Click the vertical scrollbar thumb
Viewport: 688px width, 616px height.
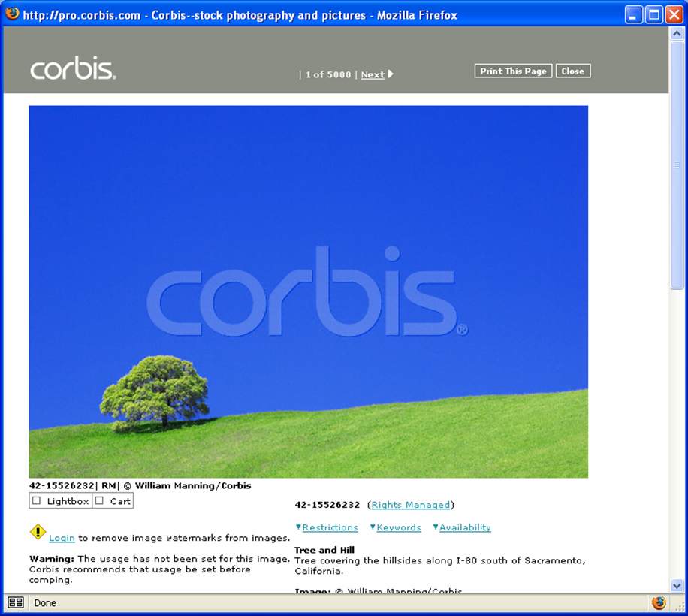[x=677, y=165]
